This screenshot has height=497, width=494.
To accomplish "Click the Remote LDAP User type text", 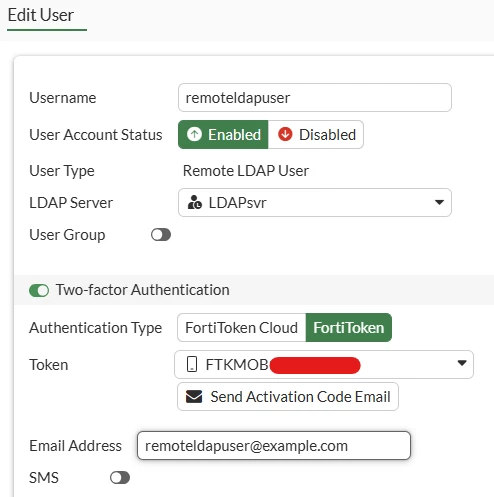I will coord(246,171).
